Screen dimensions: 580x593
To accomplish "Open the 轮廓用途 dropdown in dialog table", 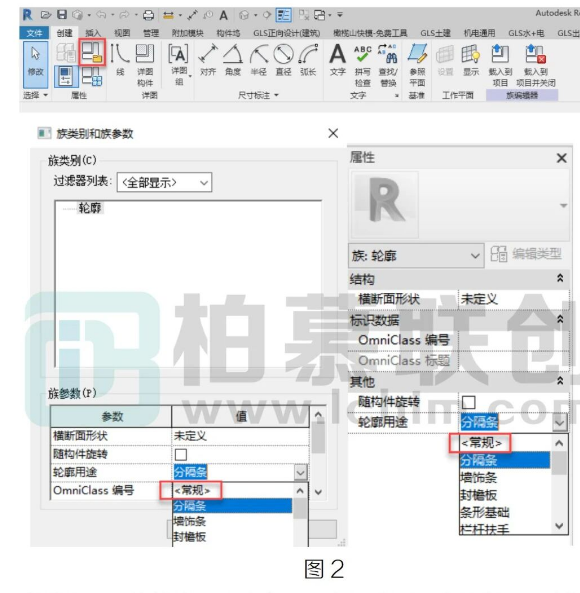I will (301, 472).
